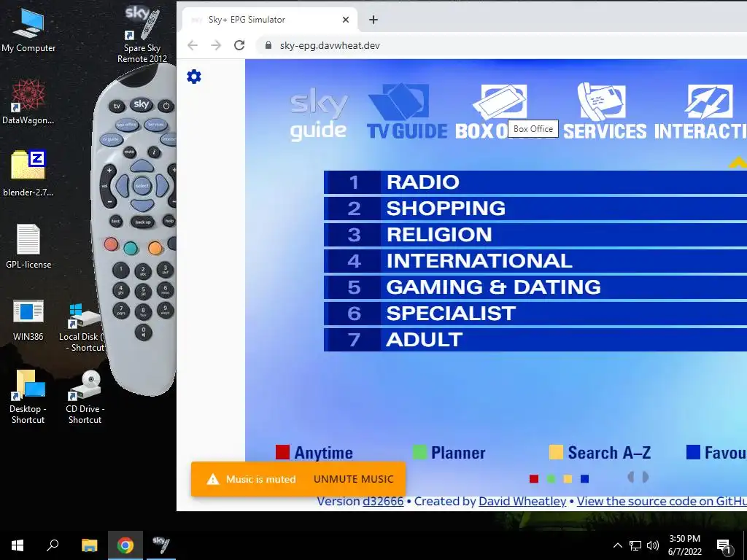Click the yellow Search A–Z option
747x560 pixels.
pyautogui.click(x=600, y=452)
